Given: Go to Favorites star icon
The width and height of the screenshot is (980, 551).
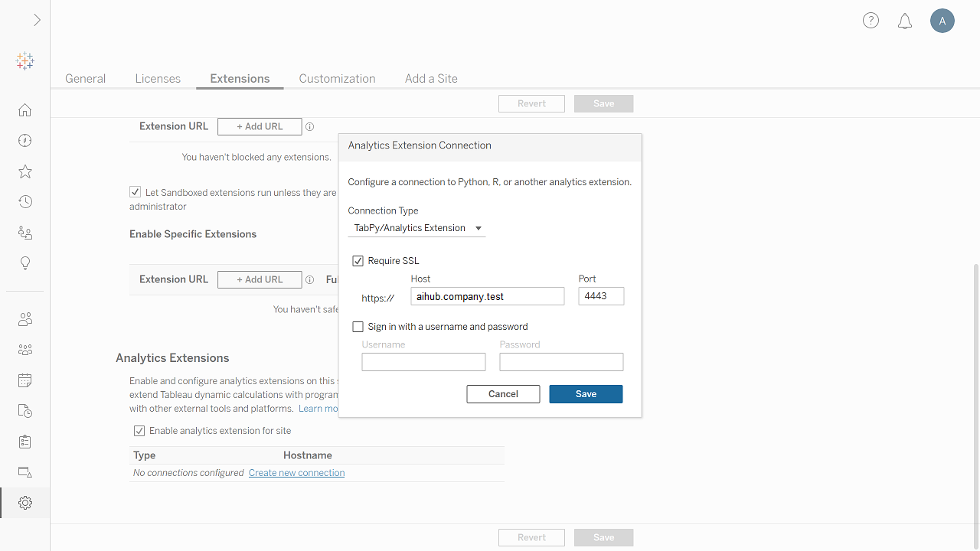Looking at the screenshot, I should click(25, 171).
